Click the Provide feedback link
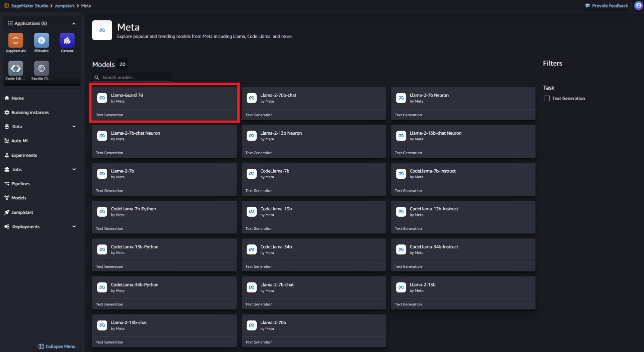This screenshot has width=644, height=352. click(606, 6)
